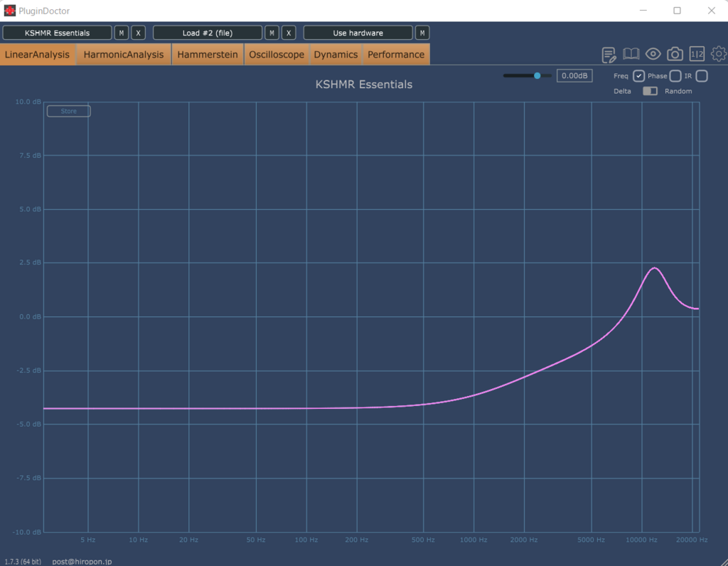Click the KSHMR Essentials graph title
This screenshot has width=728, height=566.
pos(364,85)
